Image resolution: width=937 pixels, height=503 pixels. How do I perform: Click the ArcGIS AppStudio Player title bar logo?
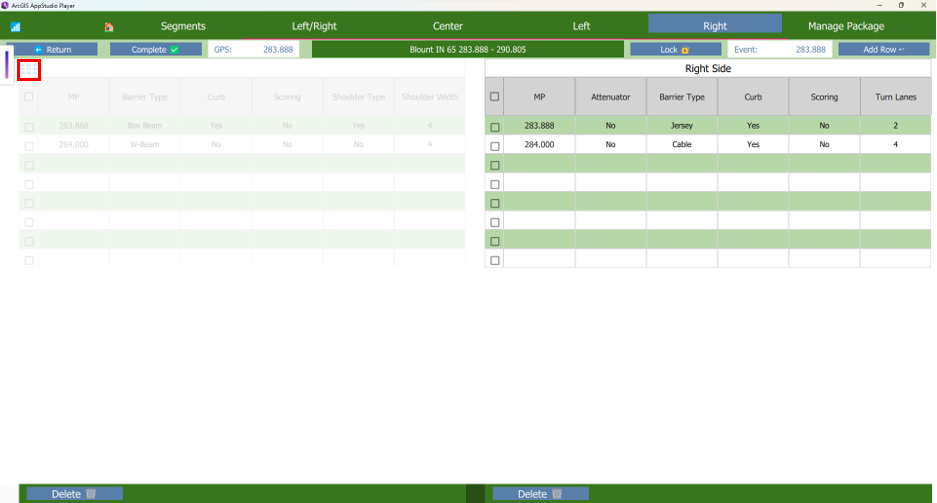[5, 5]
